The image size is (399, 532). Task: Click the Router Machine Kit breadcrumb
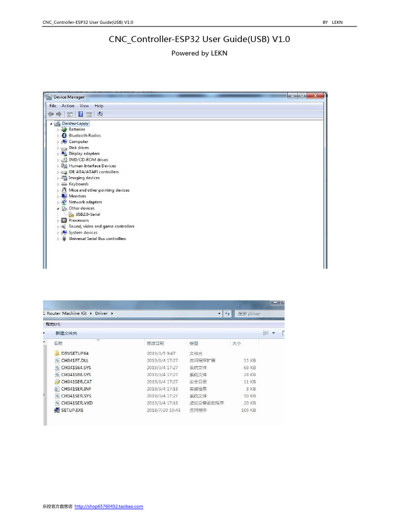click(x=66, y=313)
